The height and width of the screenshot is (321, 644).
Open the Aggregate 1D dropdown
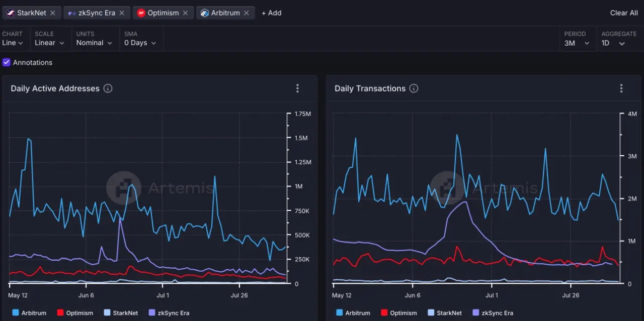(x=613, y=43)
